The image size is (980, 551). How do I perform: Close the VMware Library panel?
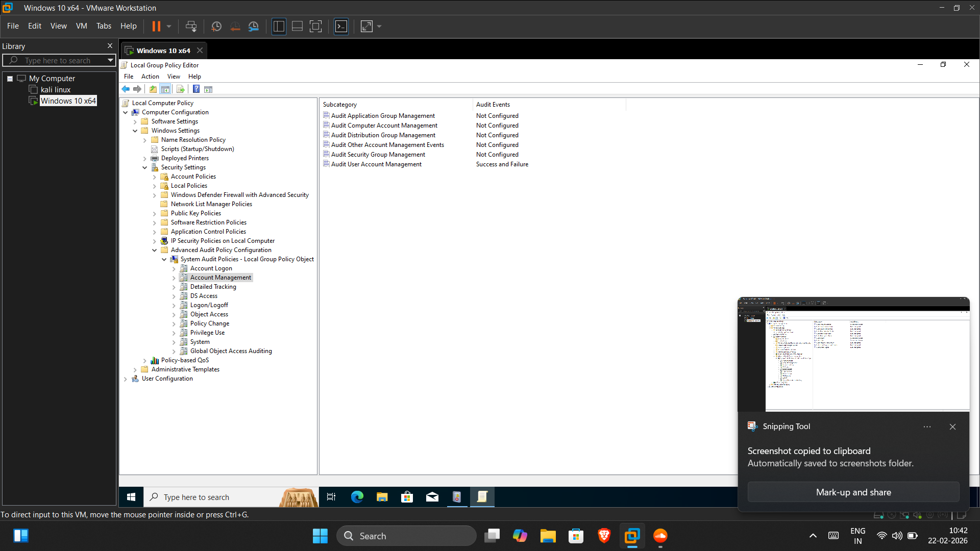[110, 46]
